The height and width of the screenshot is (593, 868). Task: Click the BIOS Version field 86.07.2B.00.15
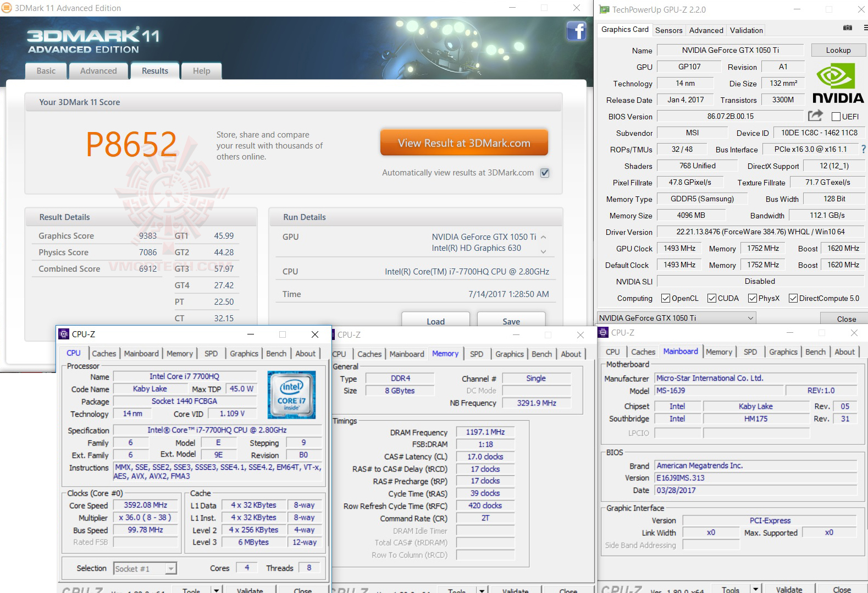click(x=731, y=116)
